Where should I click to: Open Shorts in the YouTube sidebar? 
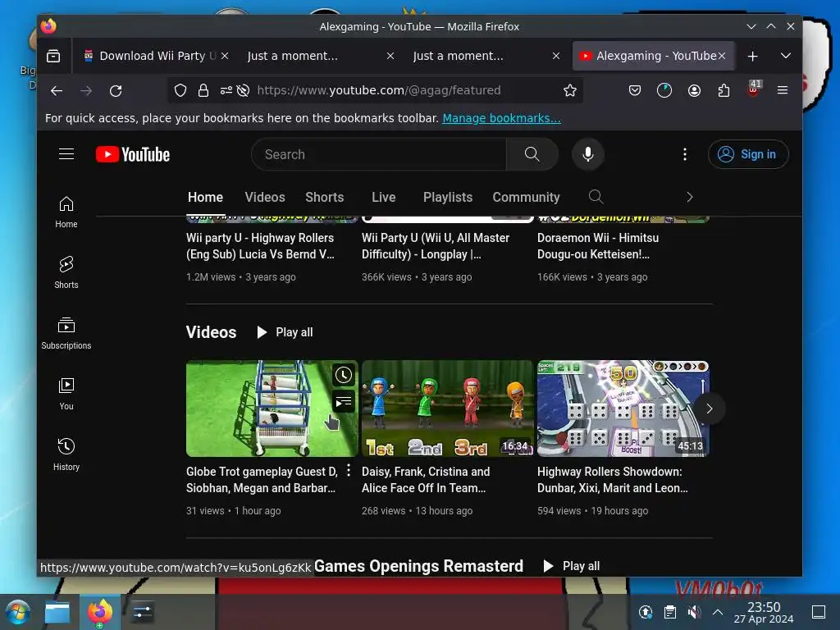point(66,273)
